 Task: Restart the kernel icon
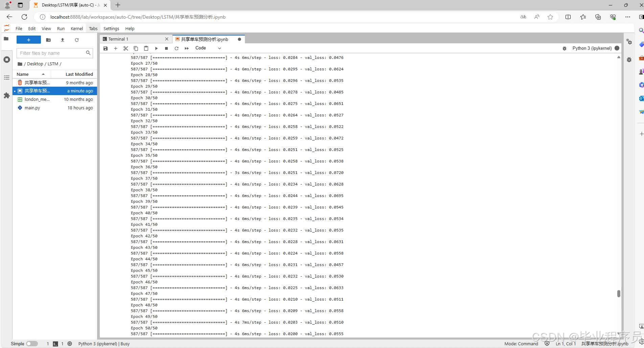[x=177, y=48]
